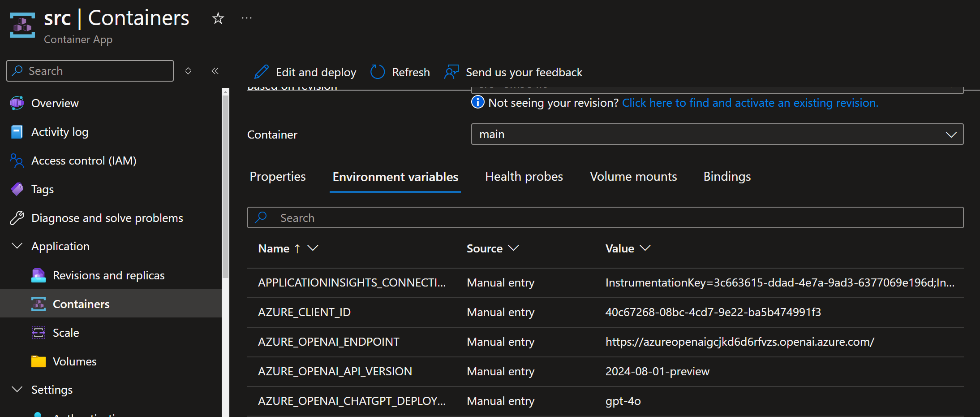Click the info icon beside revision notice
Image resolution: width=980 pixels, height=417 pixels.
click(478, 102)
